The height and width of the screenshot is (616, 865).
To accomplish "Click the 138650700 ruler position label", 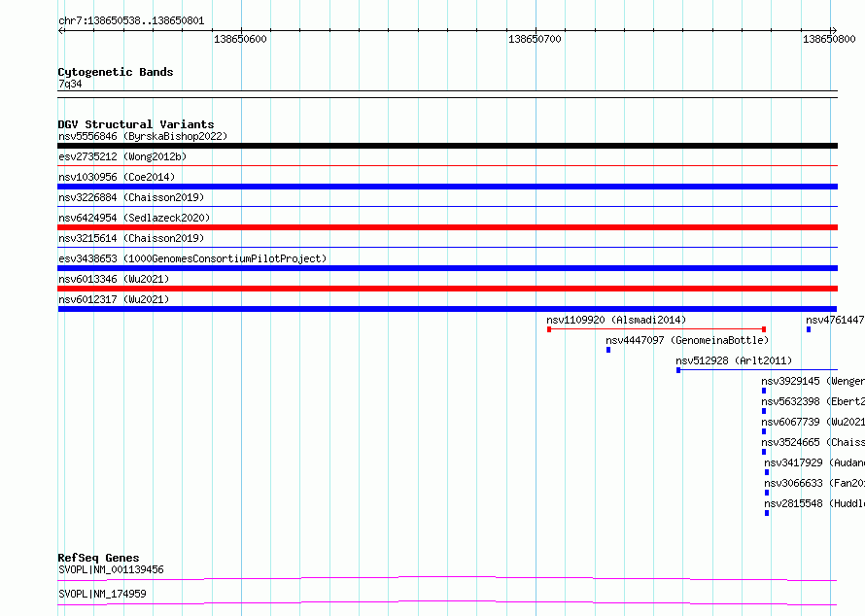I will pos(535,39).
